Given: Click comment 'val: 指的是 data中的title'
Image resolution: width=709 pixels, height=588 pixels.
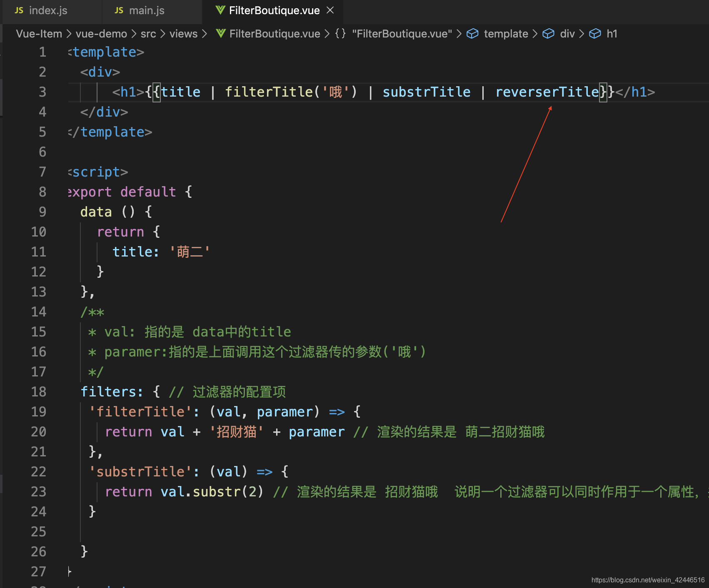Looking at the screenshot, I should tap(197, 331).
